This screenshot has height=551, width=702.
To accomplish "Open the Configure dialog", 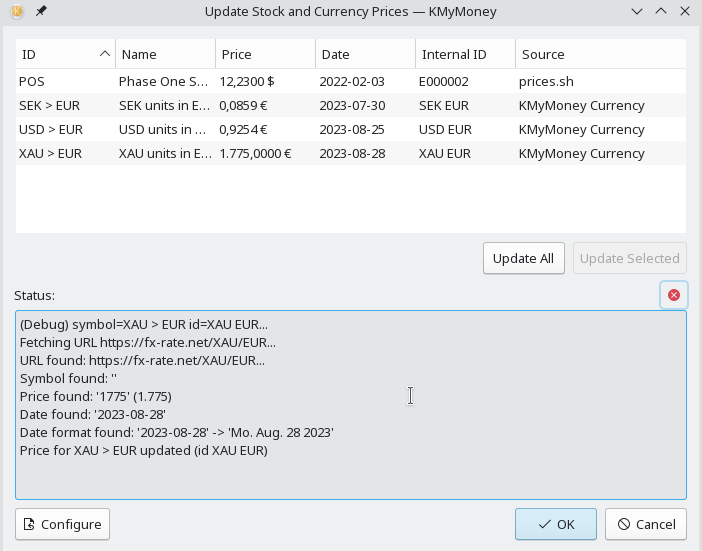I will pyautogui.click(x=62, y=524).
